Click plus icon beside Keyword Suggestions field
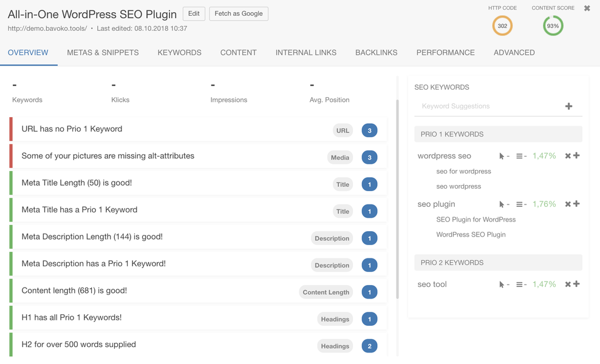Viewport: 600px width, 364px height. 568,106
